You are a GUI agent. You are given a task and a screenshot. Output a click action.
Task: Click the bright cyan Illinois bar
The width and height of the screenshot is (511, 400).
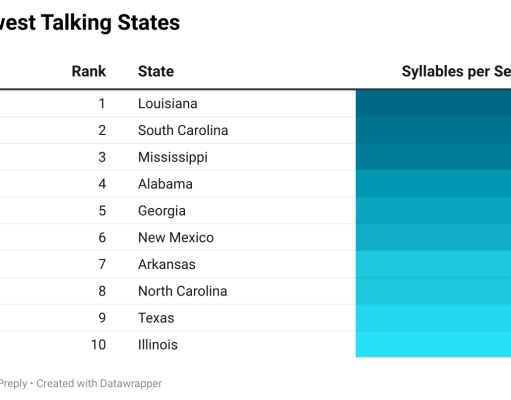[x=433, y=344]
